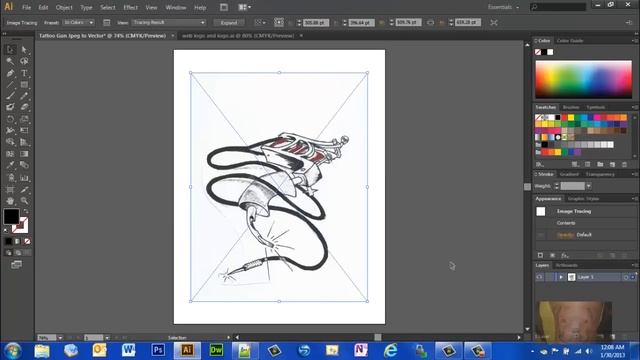Screen dimensions: 640x360
Task: Select the Artboard tool
Action: tap(10, 190)
